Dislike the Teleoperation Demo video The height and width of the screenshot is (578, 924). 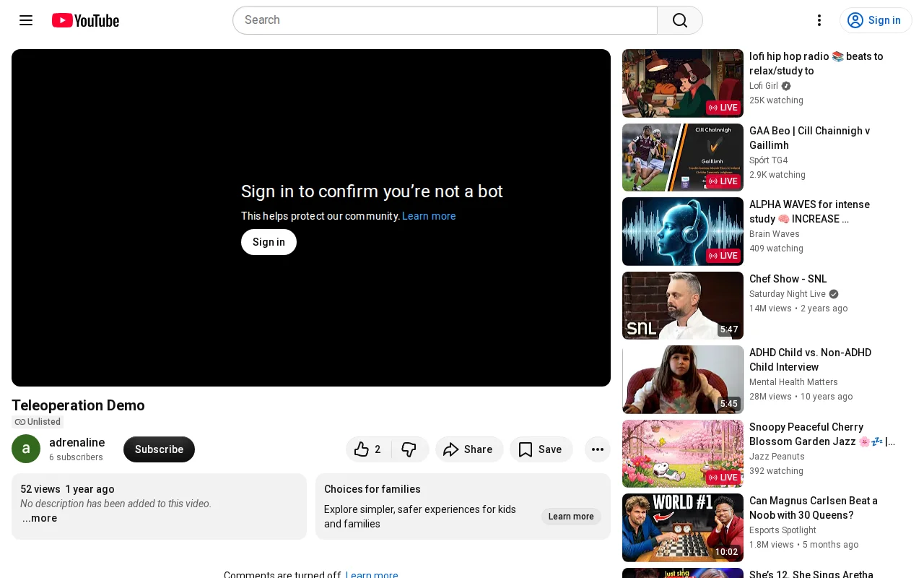(410, 449)
